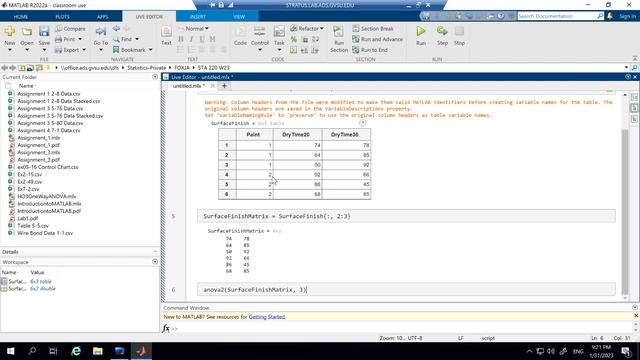Open taskbar search
This screenshot has height=360, width=640.
click(x=32, y=351)
